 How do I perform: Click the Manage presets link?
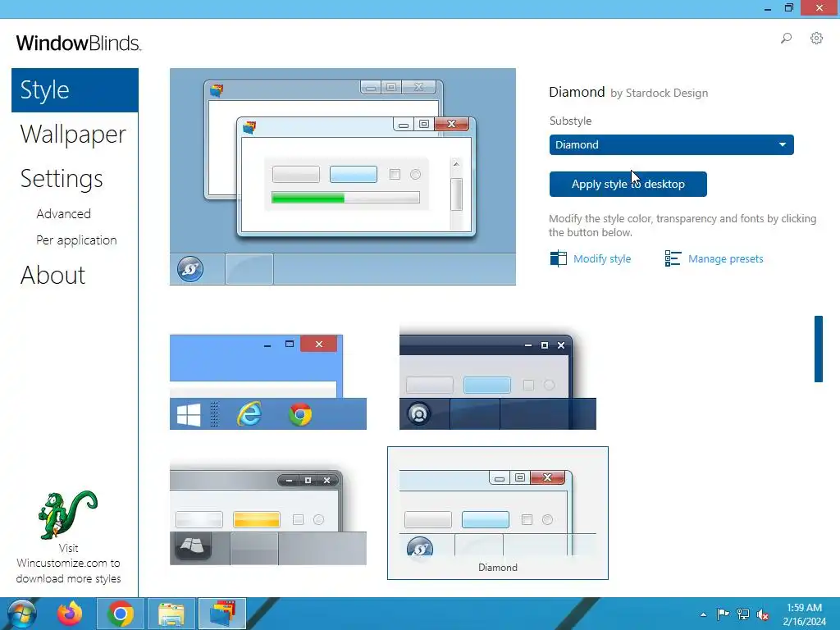coord(726,258)
